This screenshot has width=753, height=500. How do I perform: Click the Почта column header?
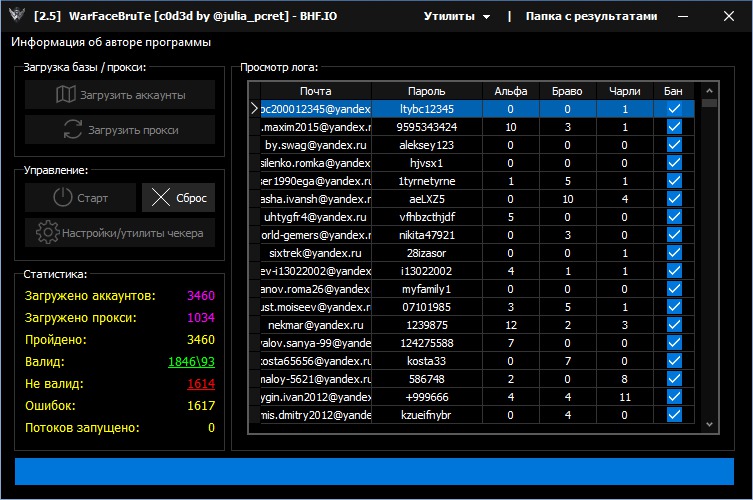click(316, 91)
